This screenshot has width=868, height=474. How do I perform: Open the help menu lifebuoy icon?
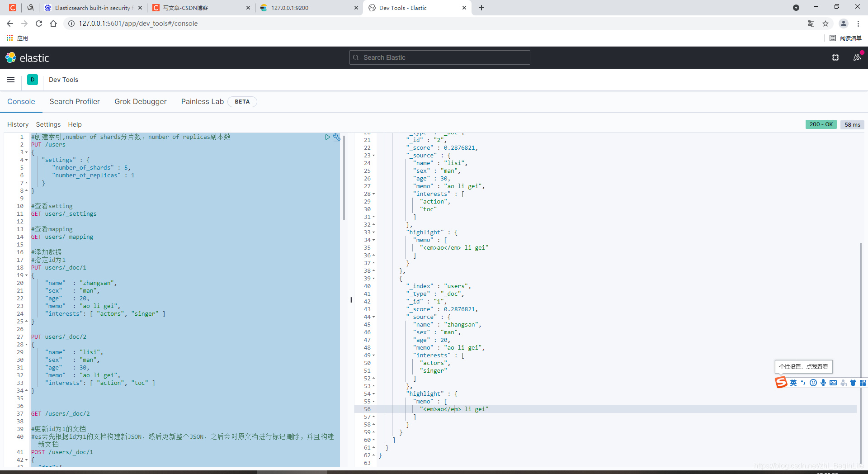tap(835, 57)
